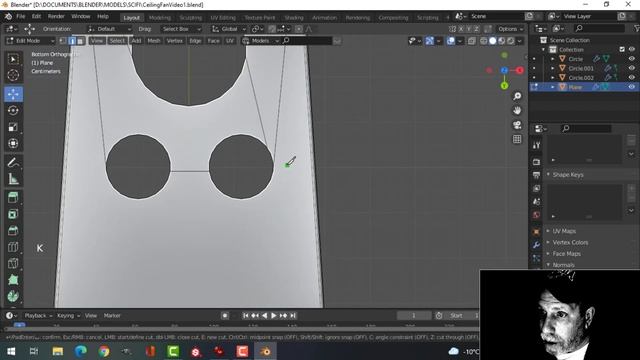Toggle the camera view icon
Viewport: 640px width, 360px height.
517,125
